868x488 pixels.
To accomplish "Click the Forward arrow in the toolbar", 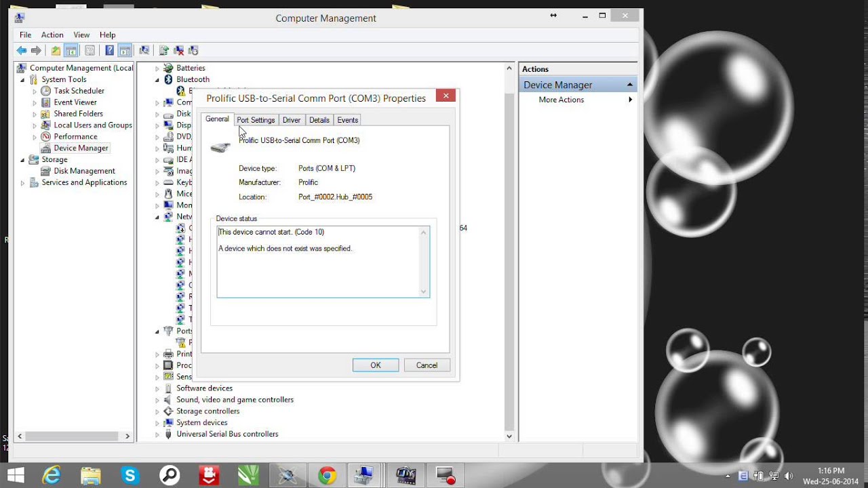I will click(37, 50).
